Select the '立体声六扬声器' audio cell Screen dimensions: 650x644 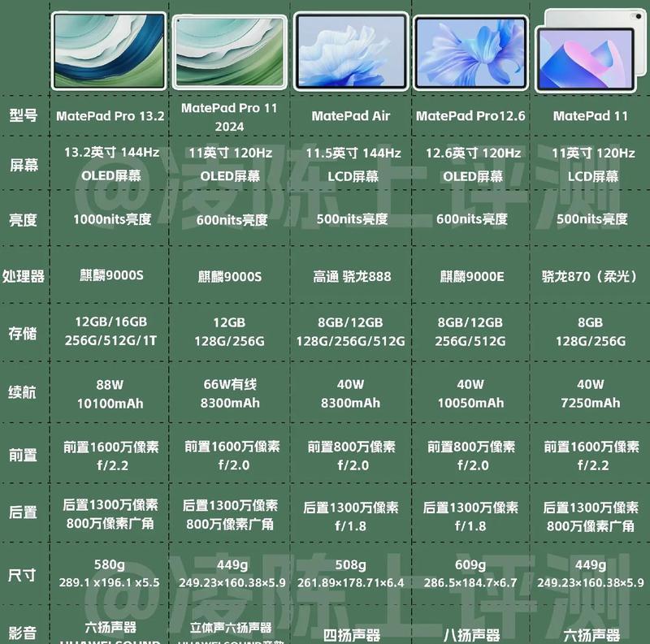pos(231,629)
